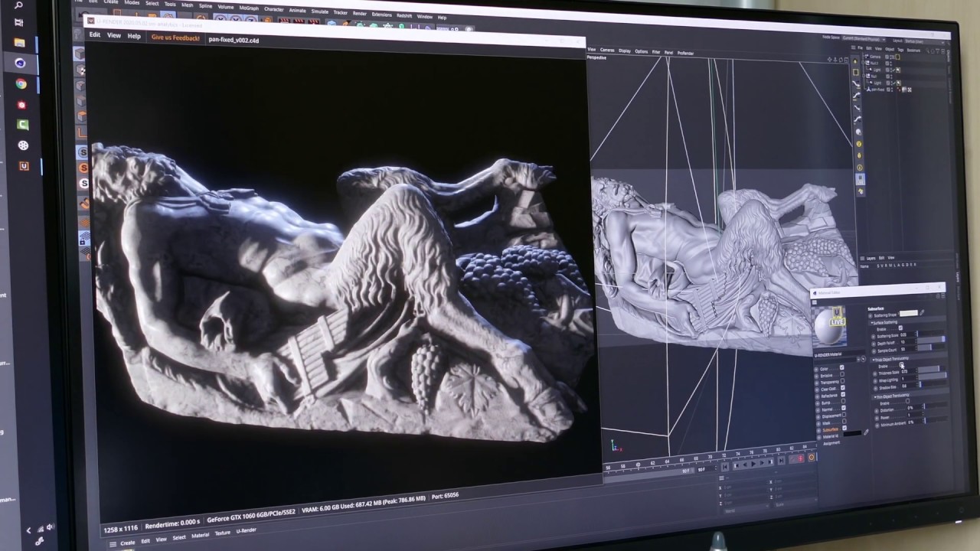
Task: Toggle the Color channel checkbox
Action: pyautogui.click(x=842, y=367)
